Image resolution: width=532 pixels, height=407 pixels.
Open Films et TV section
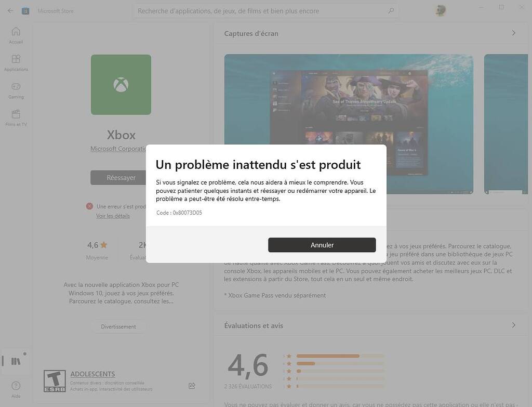[16, 117]
